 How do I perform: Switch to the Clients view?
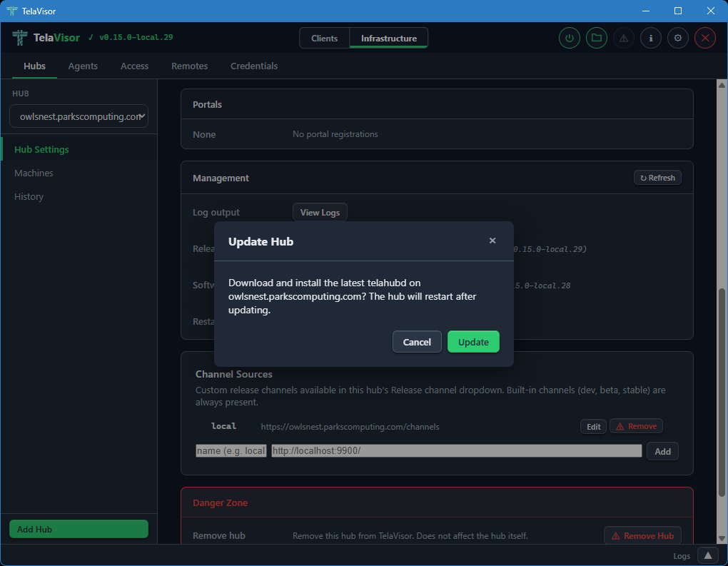point(324,38)
